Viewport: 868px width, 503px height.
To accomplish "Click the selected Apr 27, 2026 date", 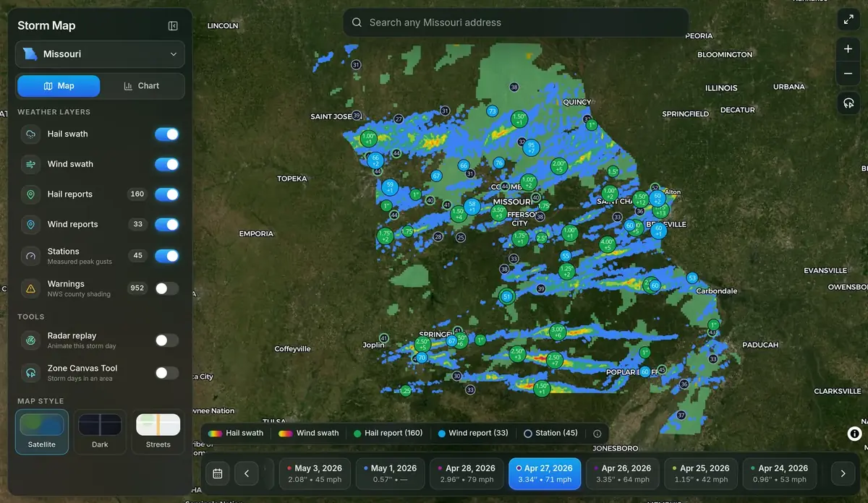I will pyautogui.click(x=545, y=474).
